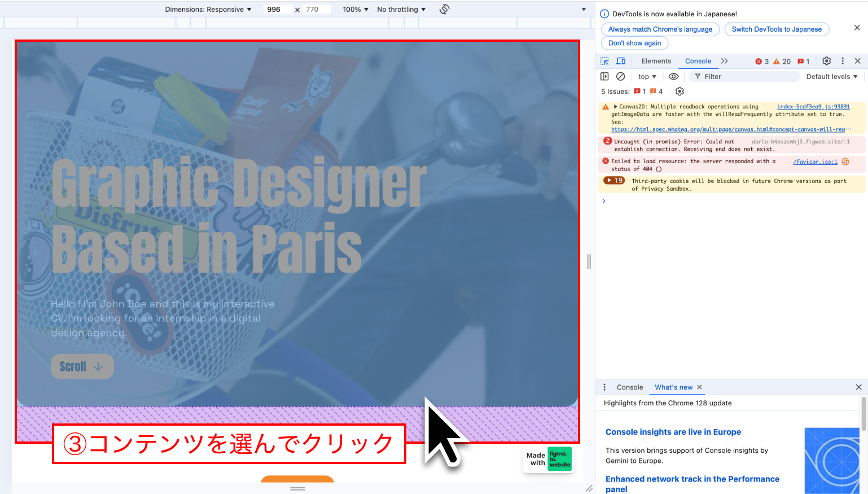Viewport: 868px width, 494px height.
Task: Expand the Default levels dropdown
Action: (x=831, y=77)
